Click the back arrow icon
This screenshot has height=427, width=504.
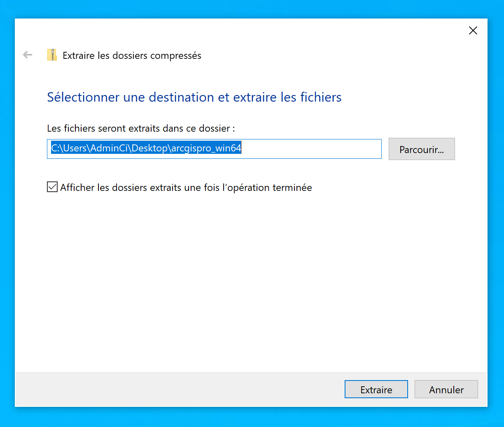pyautogui.click(x=28, y=55)
